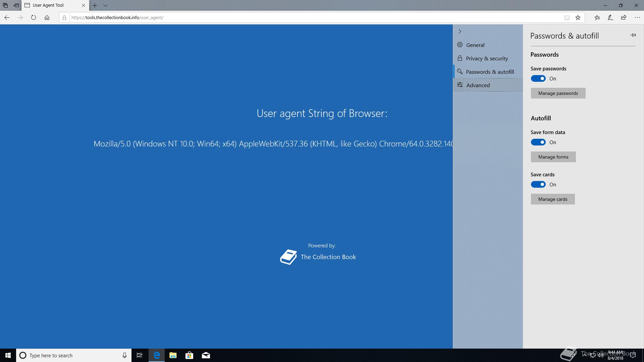Open Privacy & security settings
This screenshot has height=362, width=644.
[488, 58]
